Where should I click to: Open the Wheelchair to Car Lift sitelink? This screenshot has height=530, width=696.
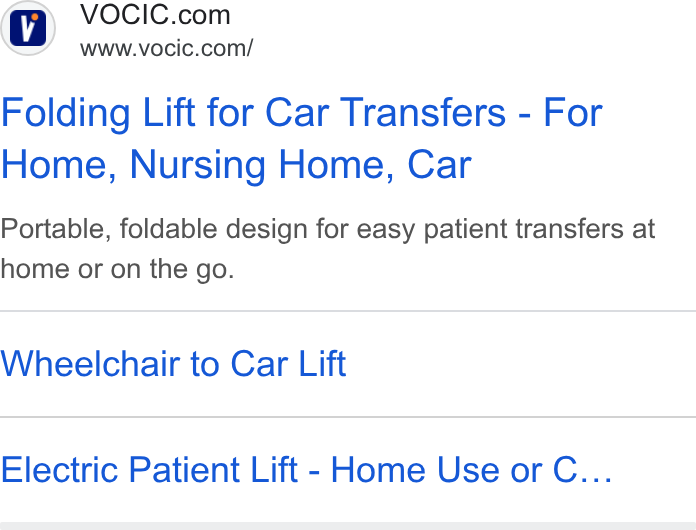[x=173, y=364]
